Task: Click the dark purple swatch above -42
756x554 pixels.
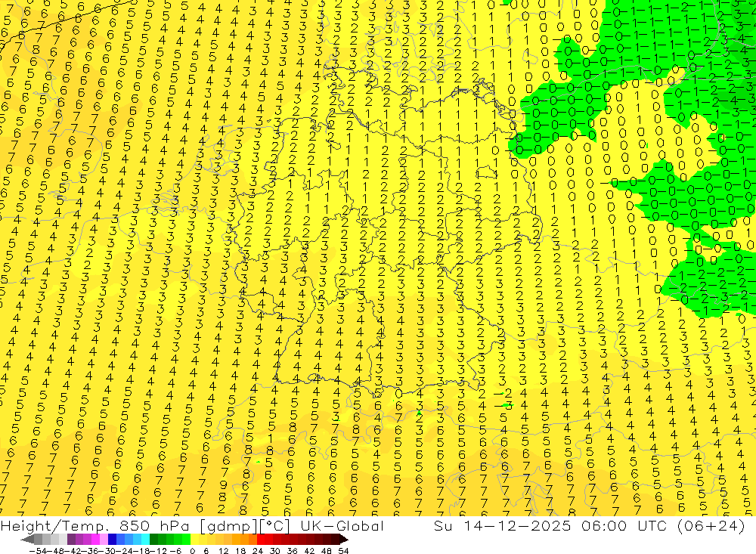Action: pos(71,540)
